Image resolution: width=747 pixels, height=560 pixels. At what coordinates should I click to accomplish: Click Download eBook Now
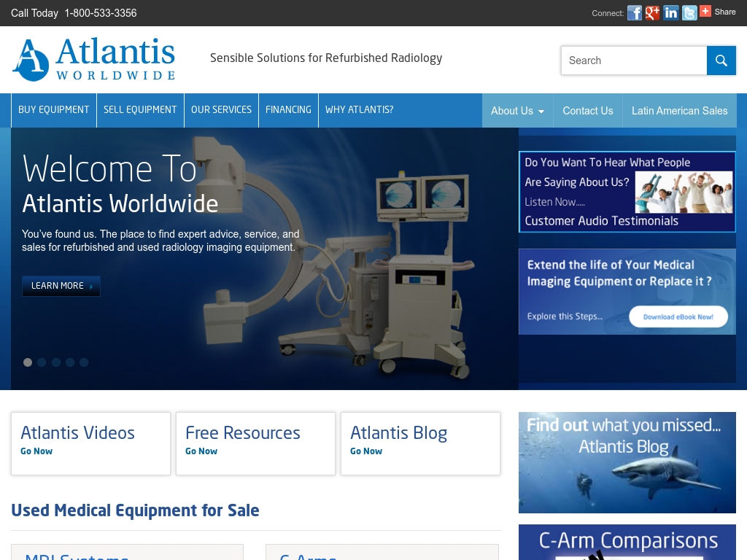[x=678, y=316]
